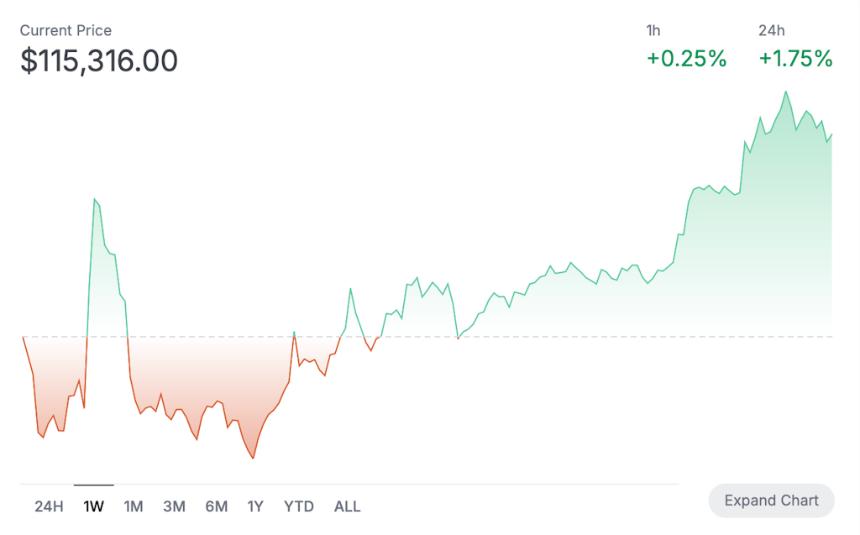The height and width of the screenshot is (535, 860).
Task: Show the 1Y price history
Action: [255, 506]
